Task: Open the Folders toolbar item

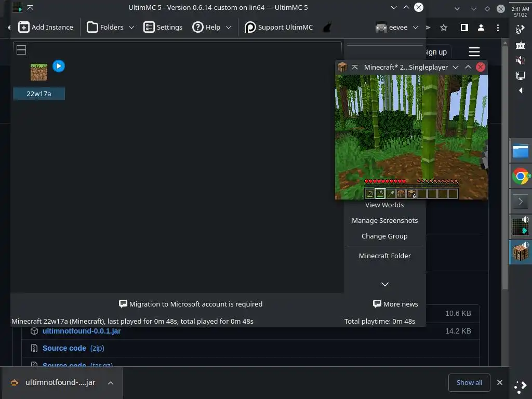Action: pyautogui.click(x=105, y=27)
